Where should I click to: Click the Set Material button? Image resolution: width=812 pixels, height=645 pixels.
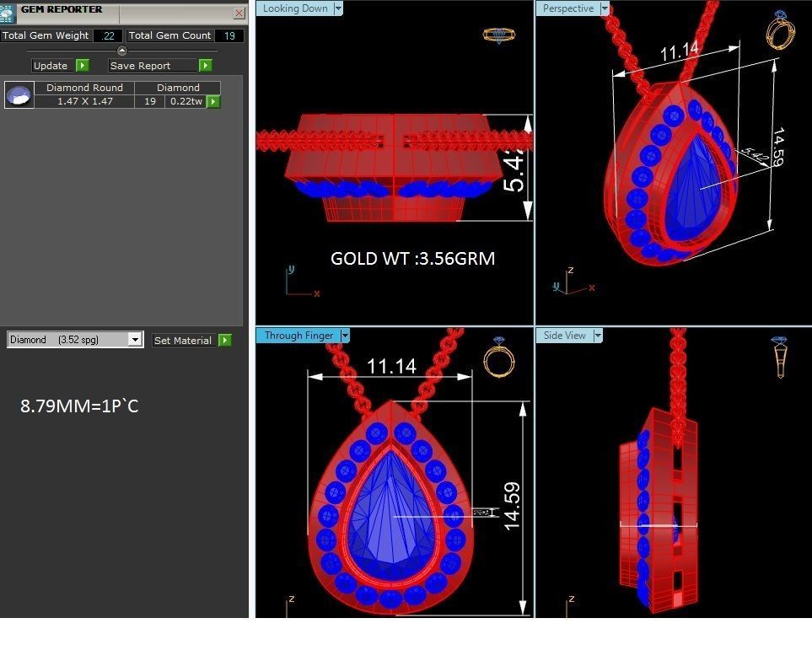[185, 340]
